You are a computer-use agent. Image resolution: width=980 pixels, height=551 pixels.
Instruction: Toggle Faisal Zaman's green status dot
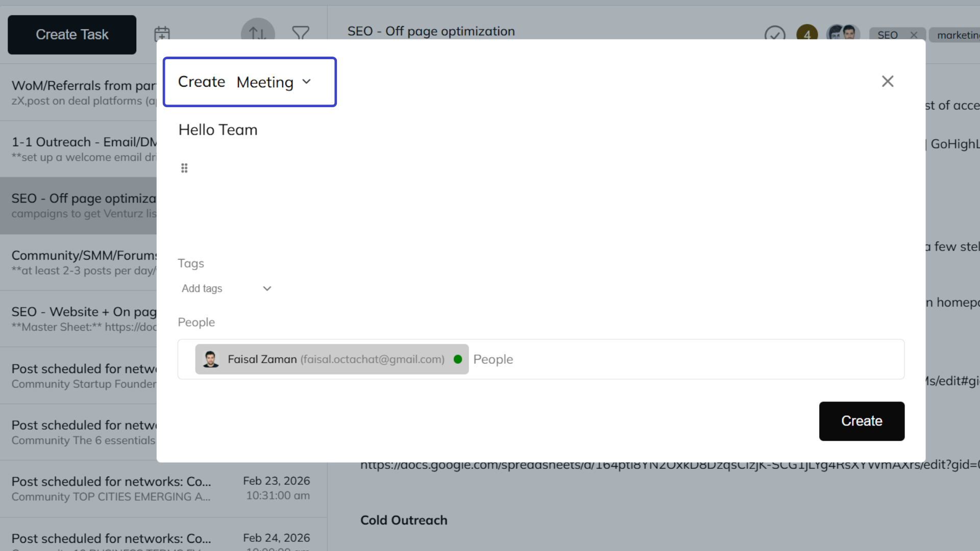pyautogui.click(x=458, y=359)
